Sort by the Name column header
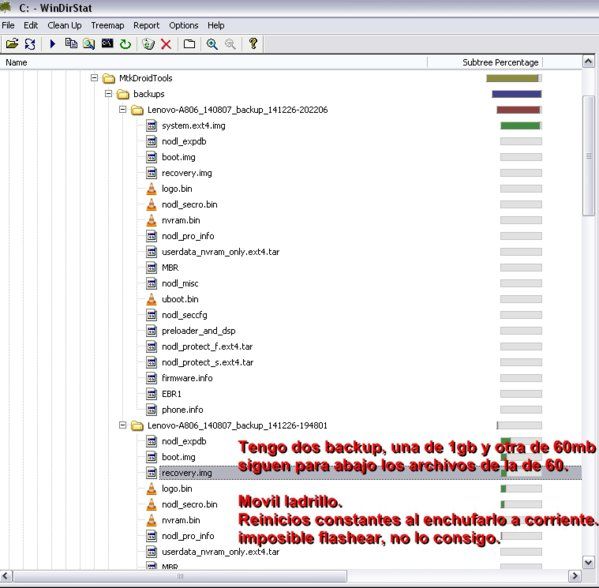 (x=214, y=62)
